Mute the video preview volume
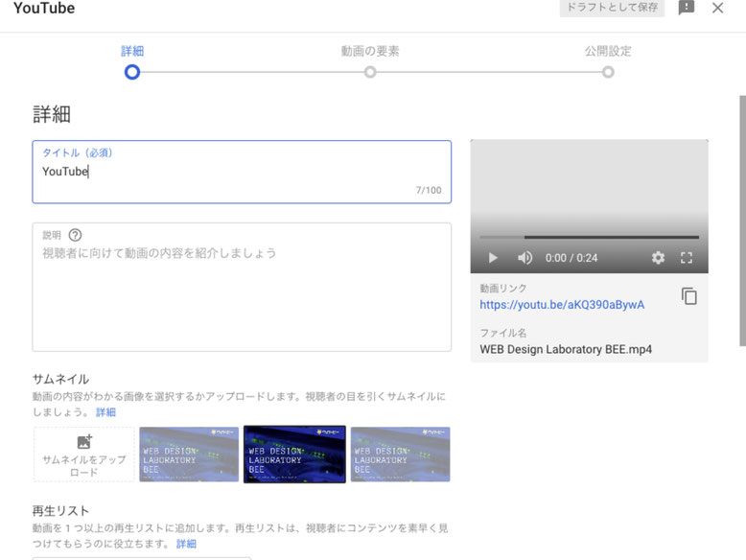 coord(525,258)
